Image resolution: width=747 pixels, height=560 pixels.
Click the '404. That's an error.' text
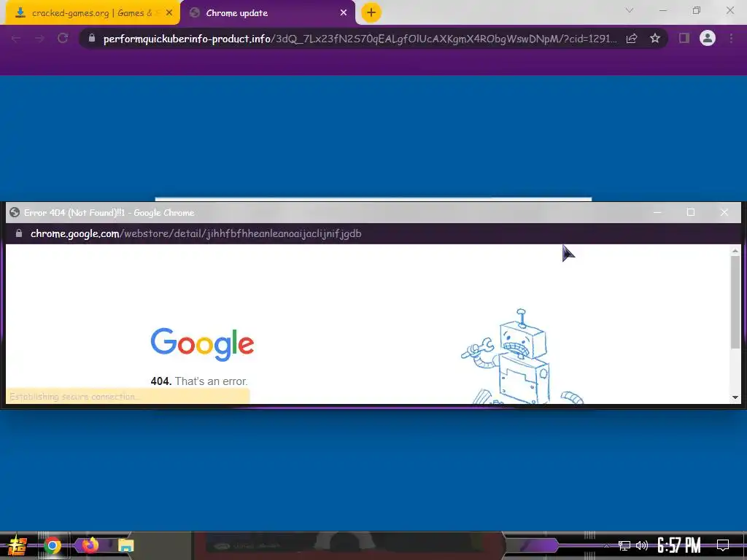tap(199, 381)
